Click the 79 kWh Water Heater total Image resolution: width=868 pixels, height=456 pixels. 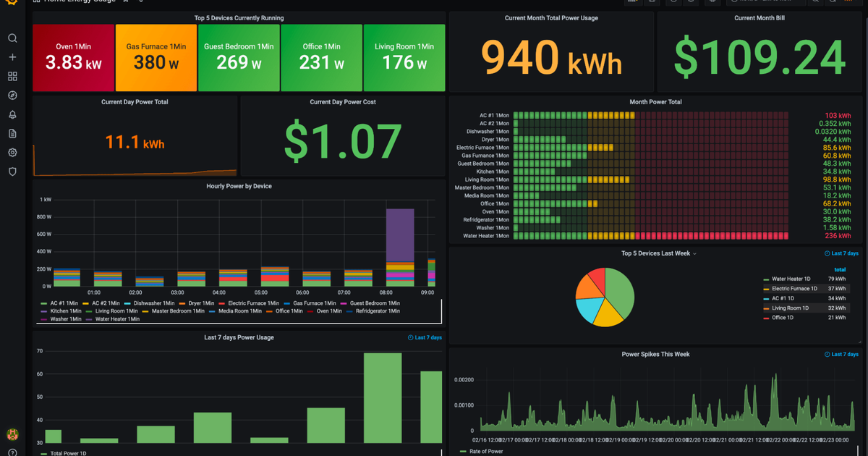pos(837,279)
